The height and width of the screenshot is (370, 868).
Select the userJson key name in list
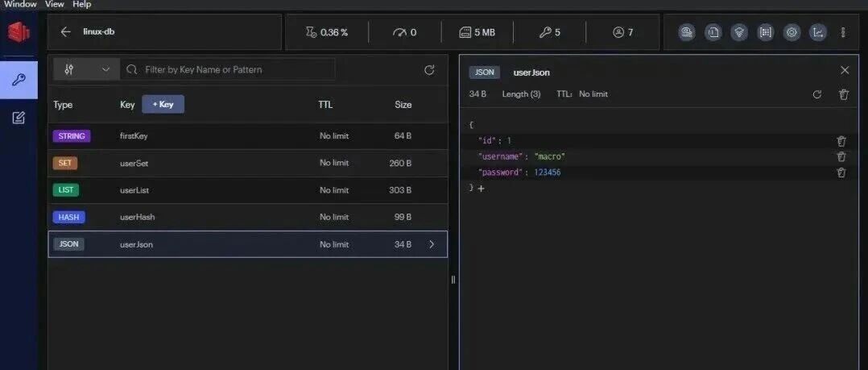tap(136, 244)
